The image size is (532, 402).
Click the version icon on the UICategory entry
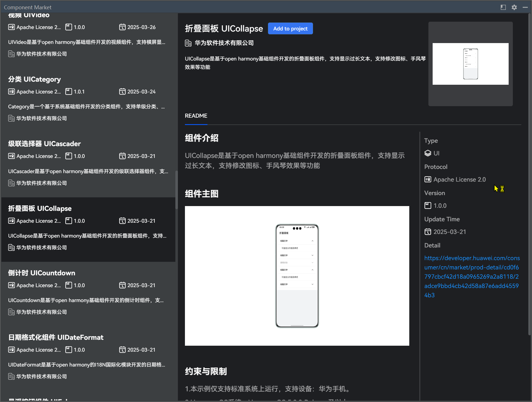coord(68,91)
